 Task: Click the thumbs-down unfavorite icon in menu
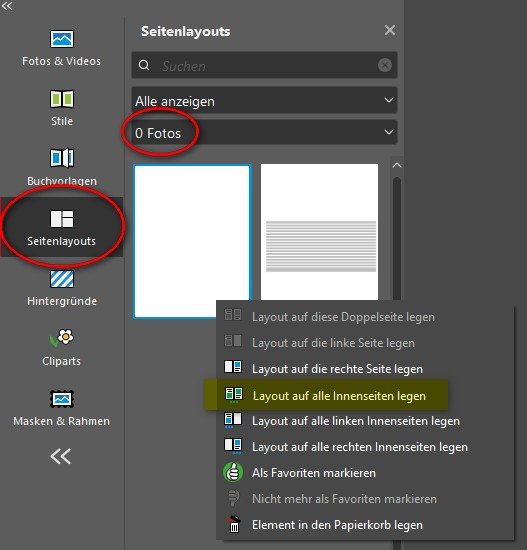(233, 498)
